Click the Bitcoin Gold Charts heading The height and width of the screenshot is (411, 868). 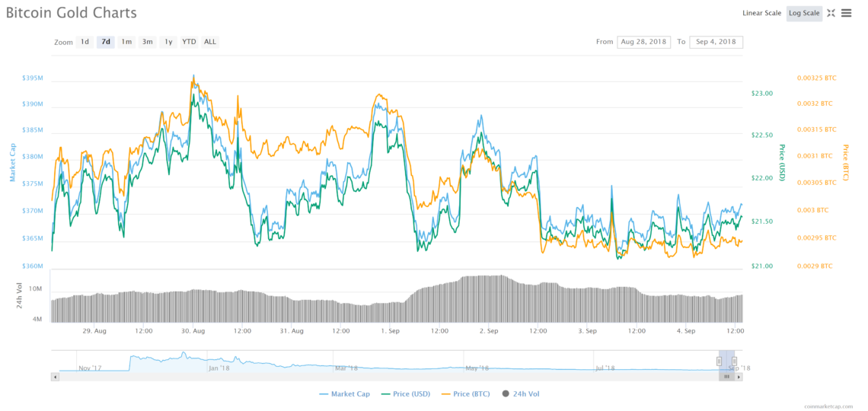point(71,12)
